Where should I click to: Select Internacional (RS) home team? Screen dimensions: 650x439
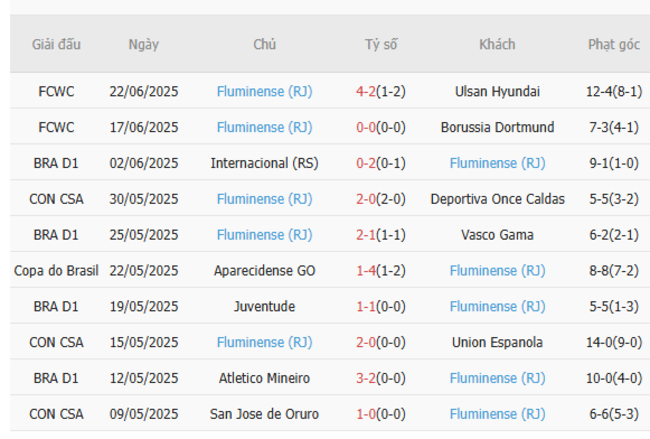tap(264, 163)
